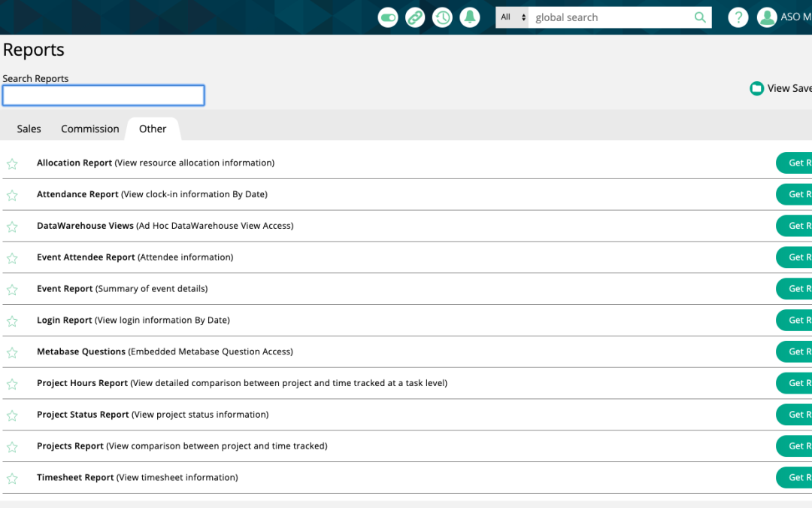Click the View Saved folder icon
Viewport: 812px width, 508px height.
coord(756,89)
